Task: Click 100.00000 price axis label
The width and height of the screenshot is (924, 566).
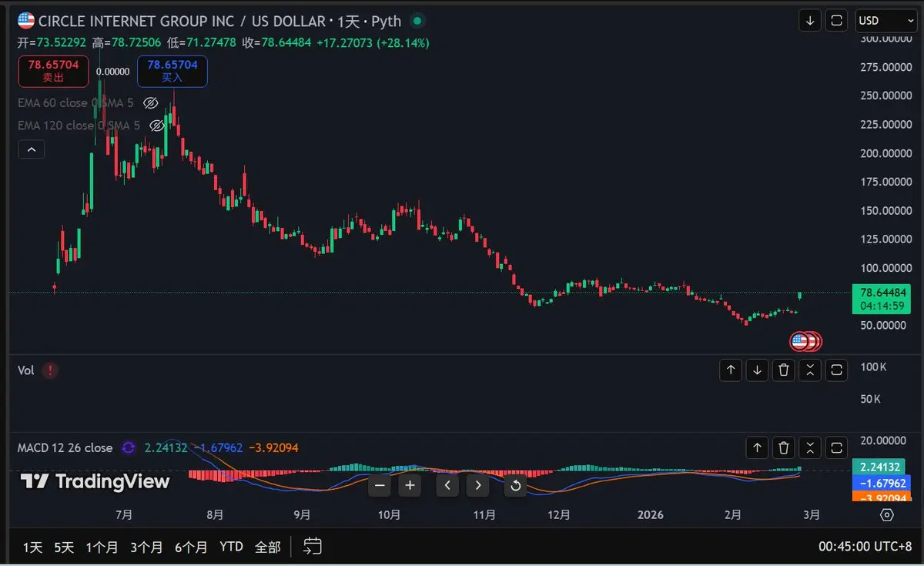Action: 885,268
